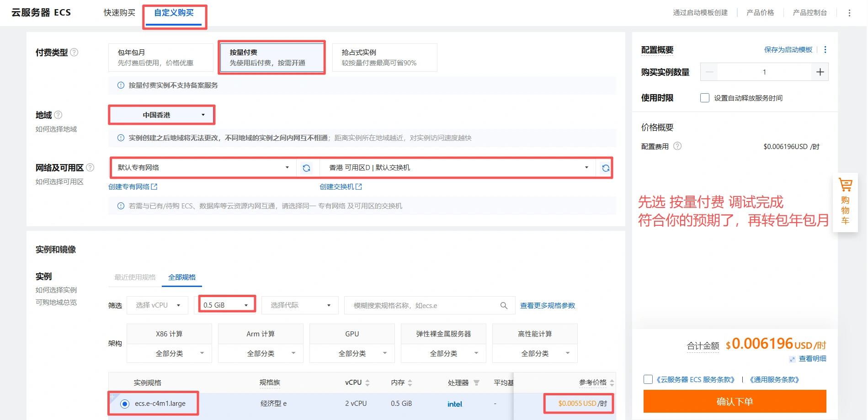This screenshot has width=868, height=420.
Task: Expand 全部分类 under Arm 计算
Action: pos(261,353)
